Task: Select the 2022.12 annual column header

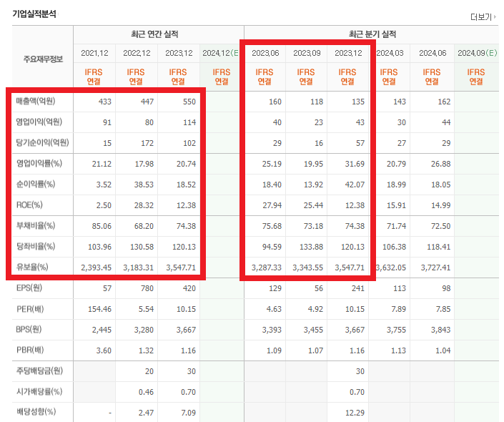Action: tap(137, 53)
